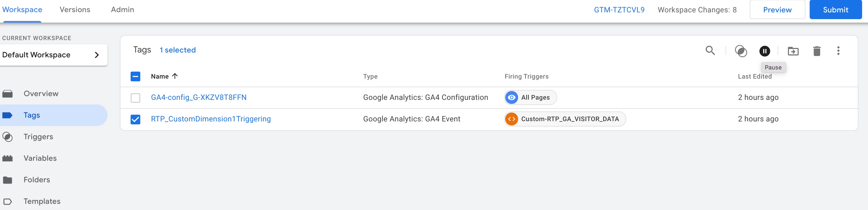Click the orange custom event trigger icon
Viewport: 868px width, 210px height.
[x=511, y=119]
